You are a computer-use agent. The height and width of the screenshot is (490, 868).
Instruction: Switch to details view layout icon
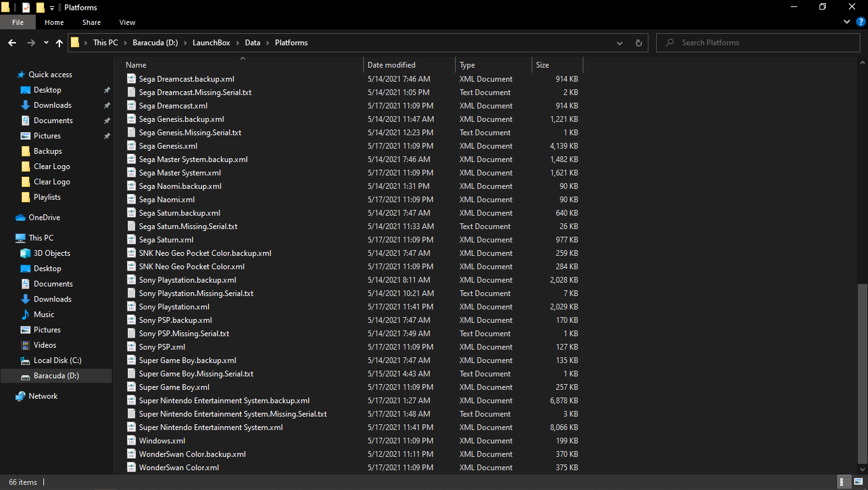click(x=842, y=482)
